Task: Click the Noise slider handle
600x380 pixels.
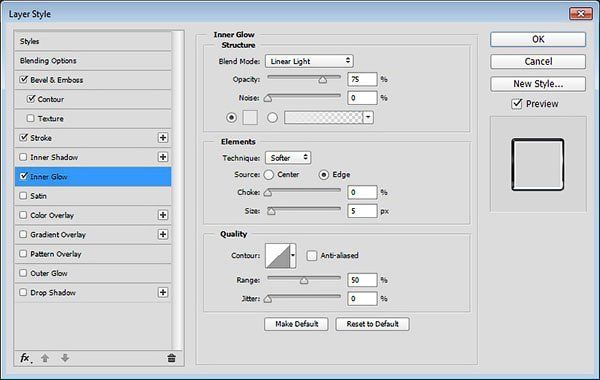Action: click(268, 98)
